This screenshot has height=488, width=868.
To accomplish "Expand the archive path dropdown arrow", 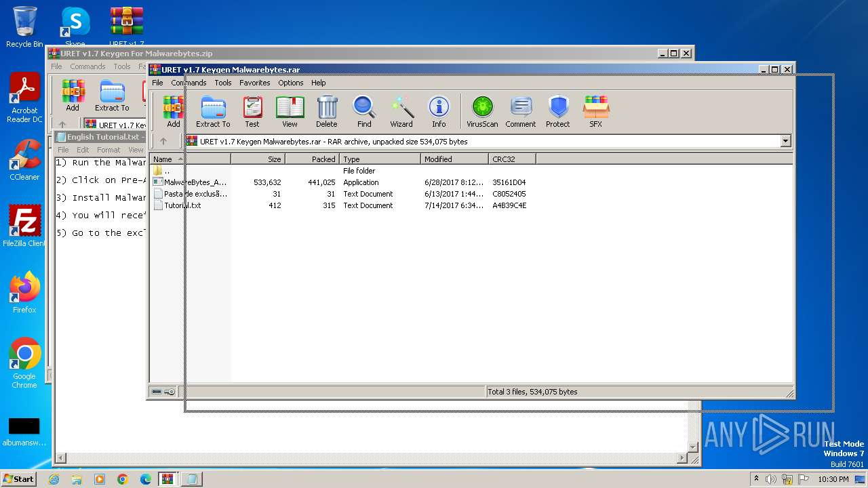I will 786,142.
